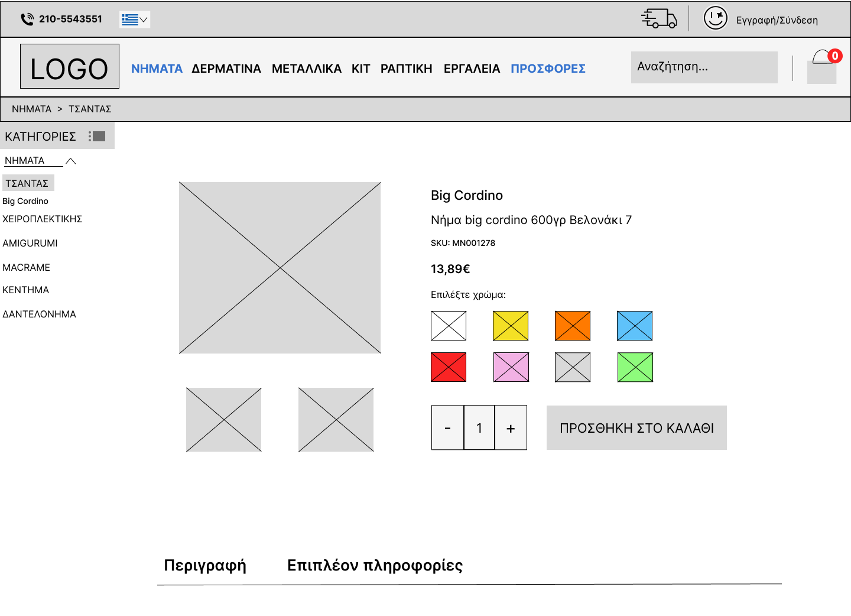Image resolution: width=851 pixels, height=616 pixels.
Task: Expand the ΧΕΙΡΟΠΛΕΚΤΙΚΗΣ category in sidebar
Action: tap(43, 219)
